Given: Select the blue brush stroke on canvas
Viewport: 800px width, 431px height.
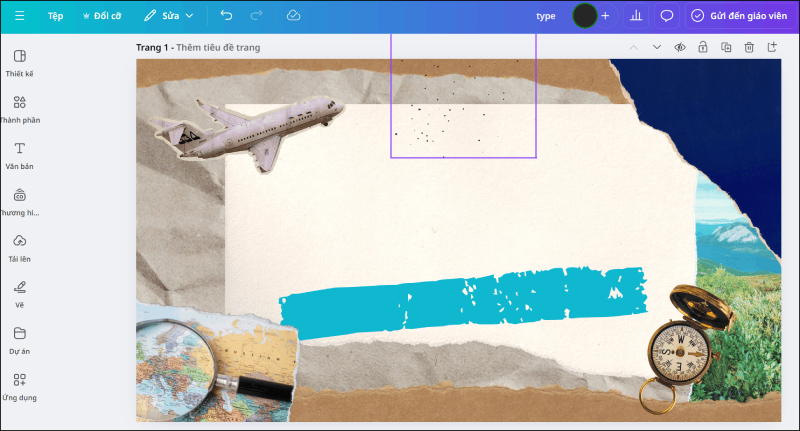Looking at the screenshot, I should (x=460, y=297).
